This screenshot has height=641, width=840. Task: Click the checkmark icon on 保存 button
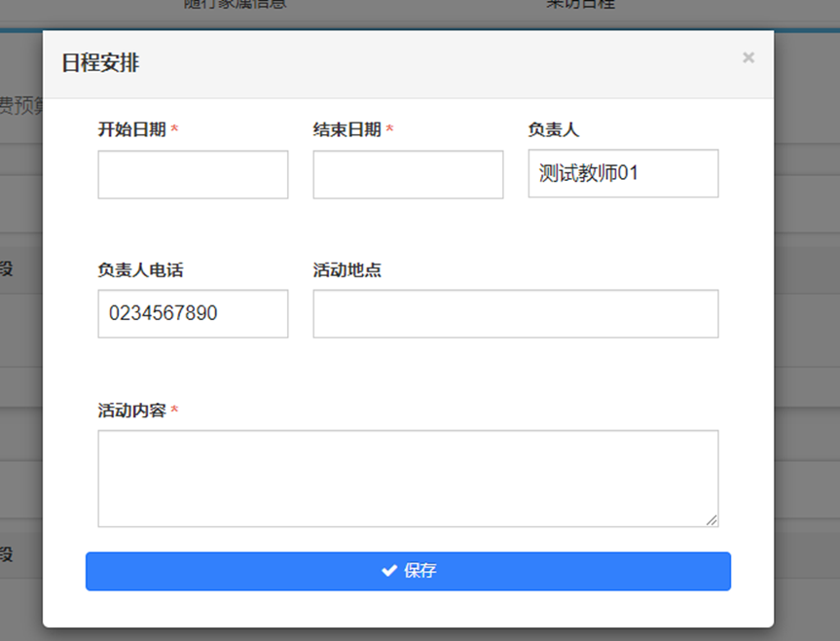click(389, 571)
